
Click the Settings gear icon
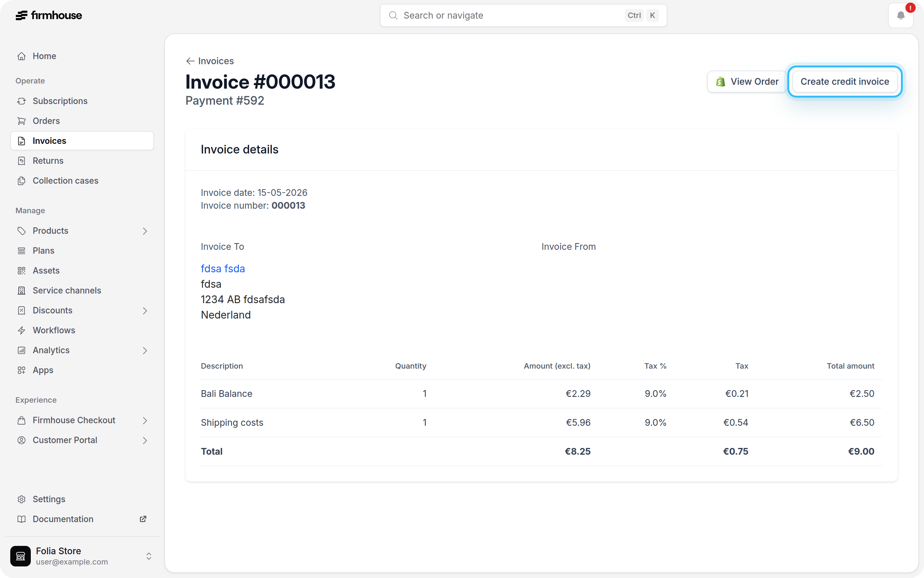pos(21,499)
